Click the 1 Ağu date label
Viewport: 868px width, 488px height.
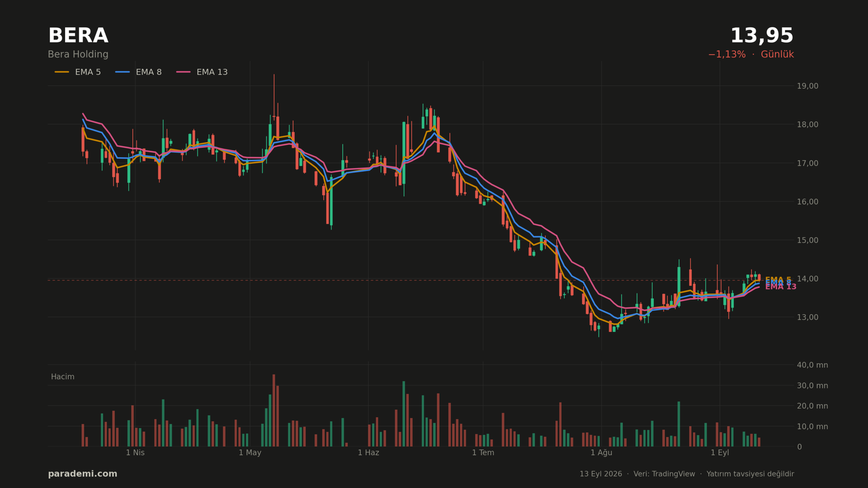[601, 453]
